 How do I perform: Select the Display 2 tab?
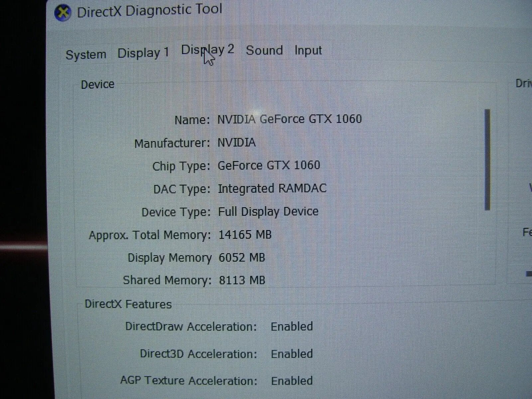[207, 50]
